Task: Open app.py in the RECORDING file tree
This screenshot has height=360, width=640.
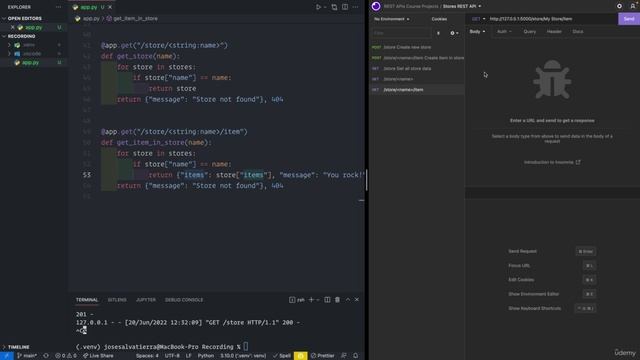Action: pyautogui.click(x=31, y=62)
